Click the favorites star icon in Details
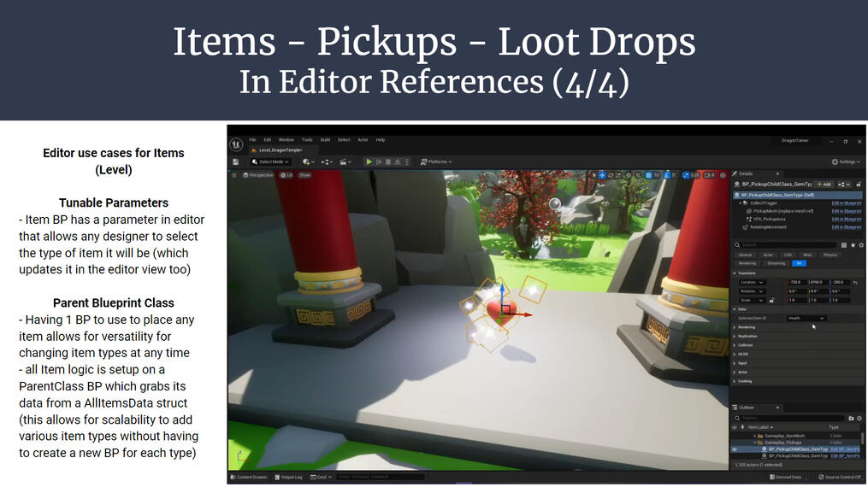 click(x=851, y=245)
